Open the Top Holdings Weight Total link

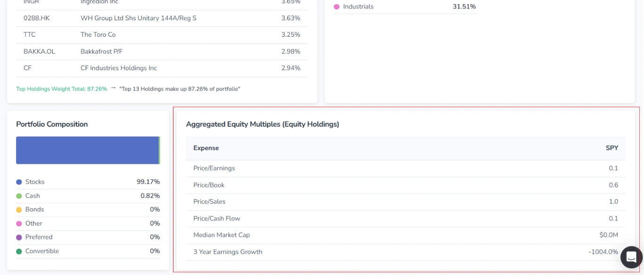tap(61, 89)
